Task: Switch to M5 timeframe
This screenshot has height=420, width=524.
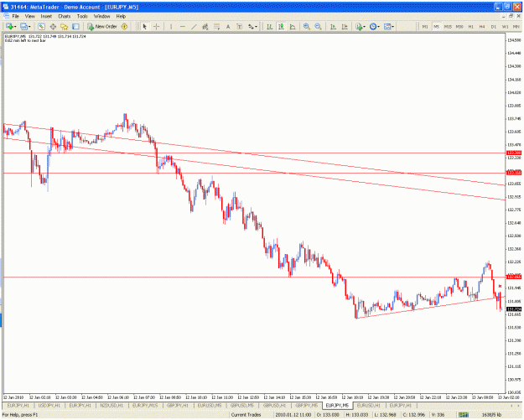Action: tap(436, 26)
